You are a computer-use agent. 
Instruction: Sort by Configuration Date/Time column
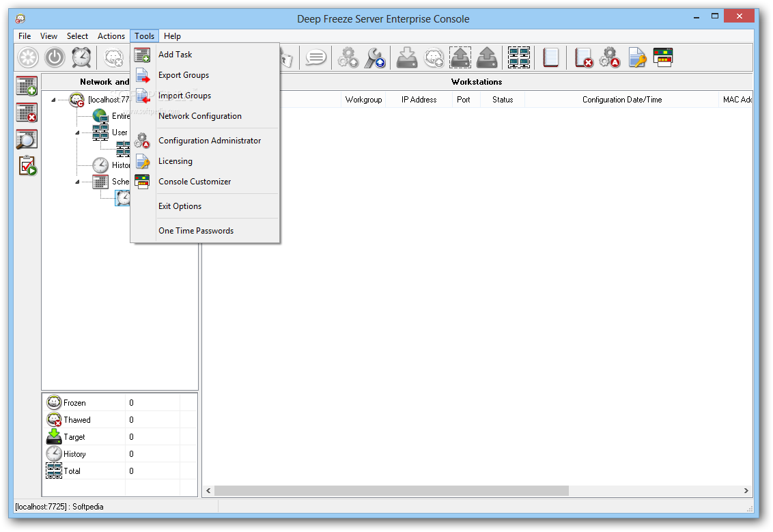click(x=621, y=100)
